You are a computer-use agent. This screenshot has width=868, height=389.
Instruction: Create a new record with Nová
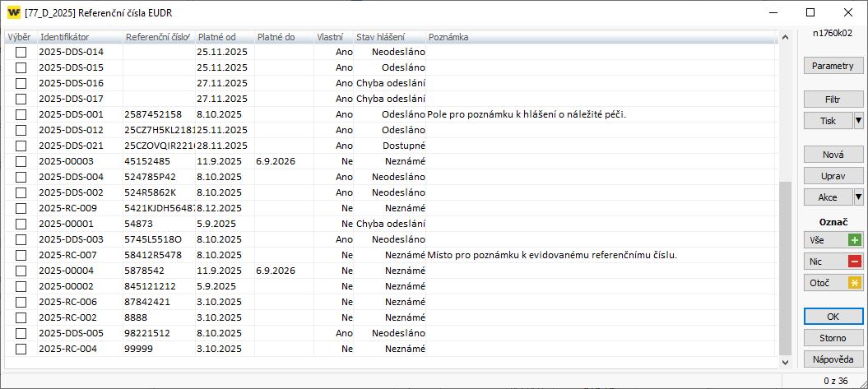[x=833, y=155]
